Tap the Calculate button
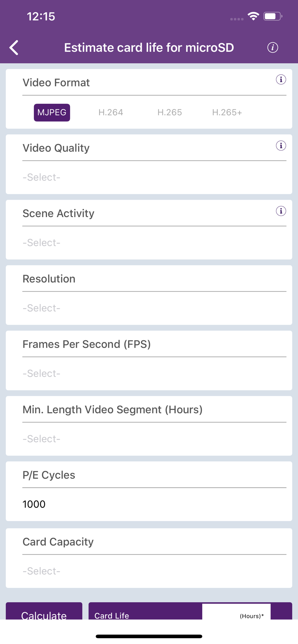Screen dimensions: 298x644 pyautogui.click(x=44, y=611)
